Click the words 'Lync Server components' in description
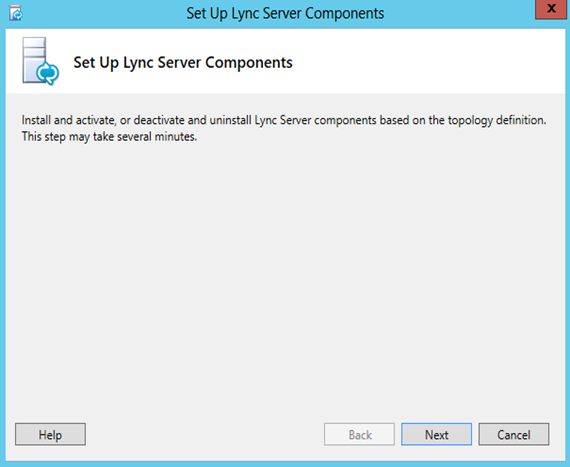The height and width of the screenshot is (467, 570). tap(315, 120)
